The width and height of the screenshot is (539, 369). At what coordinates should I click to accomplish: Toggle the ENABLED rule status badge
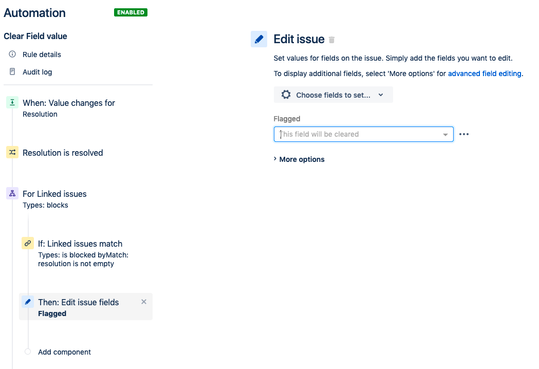[131, 12]
